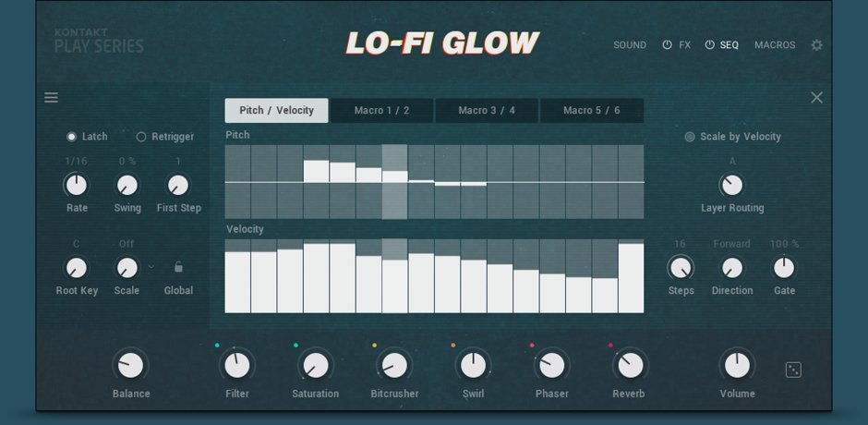Expand the Scale dropdown arrow

(151, 267)
